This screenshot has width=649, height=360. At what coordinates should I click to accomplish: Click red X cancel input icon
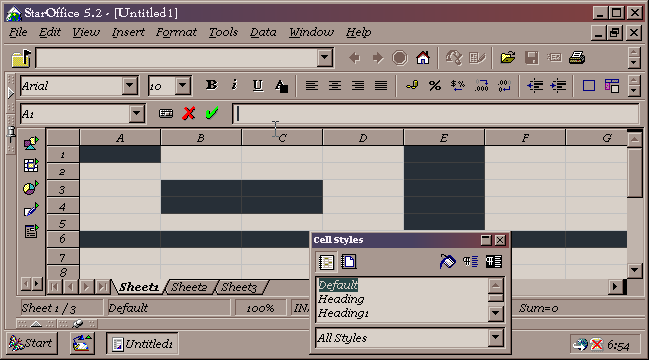pyautogui.click(x=189, y=113)
